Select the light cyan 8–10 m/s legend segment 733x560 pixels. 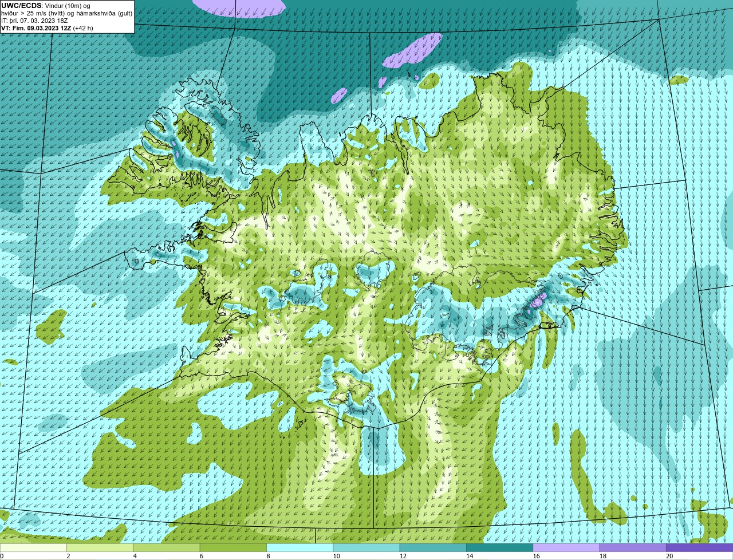click(299, 547)
